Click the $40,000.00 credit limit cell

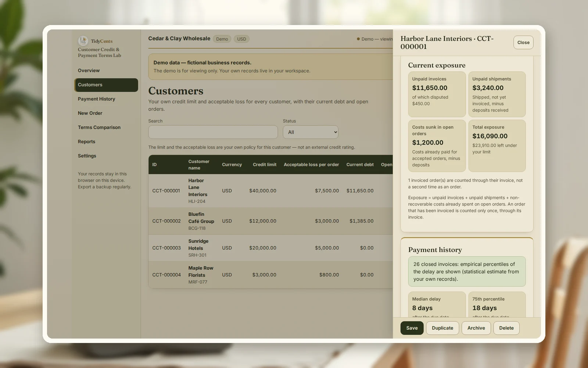pos(263,191)
